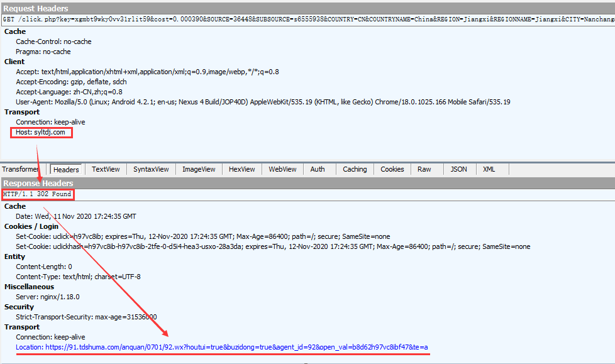Screen dimensions: 615x364
Task: Show the WebView tab
Action: (x=282, y=169)
